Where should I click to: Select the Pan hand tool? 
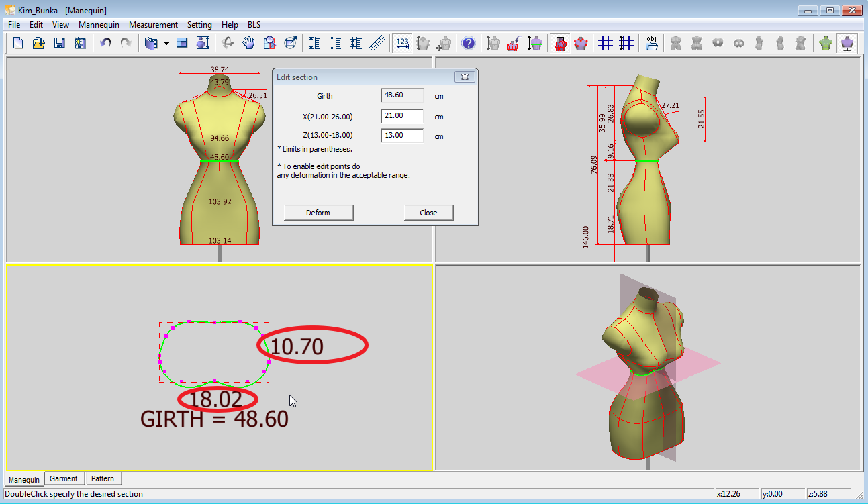click(248, 44)
